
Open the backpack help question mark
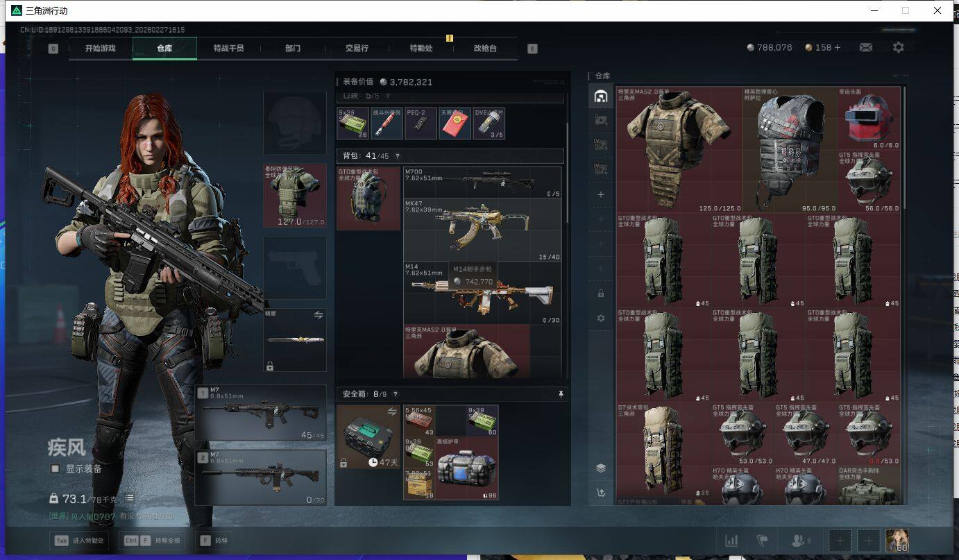point(398,156)
